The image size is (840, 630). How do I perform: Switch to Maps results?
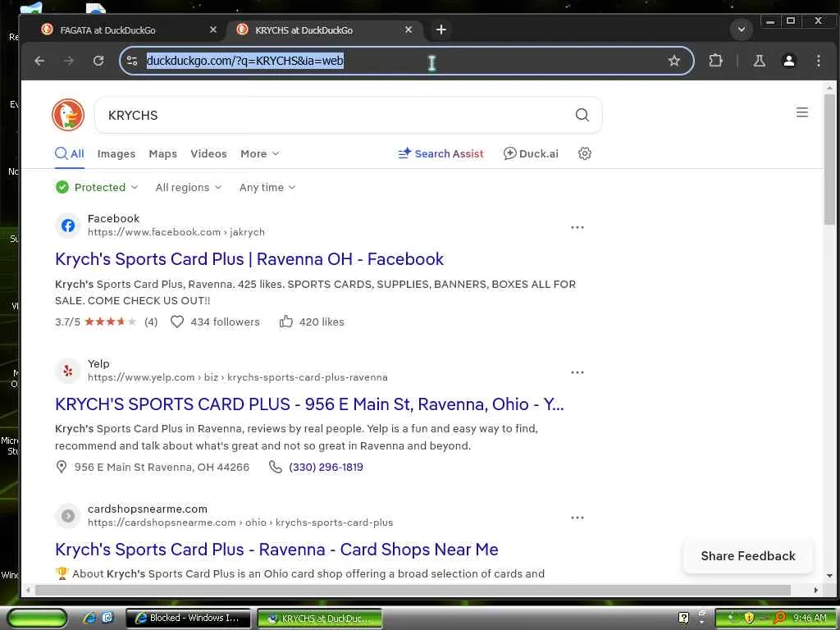pyautogui.click(x=163, y=153)
